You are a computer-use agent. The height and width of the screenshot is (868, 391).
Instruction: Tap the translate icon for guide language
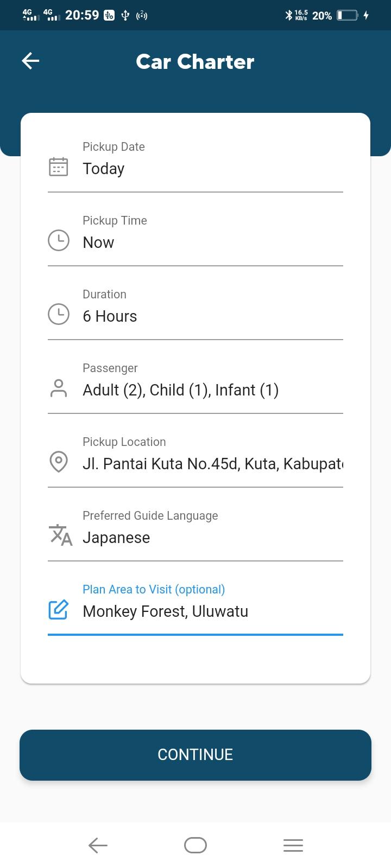click(x=60, y=535)
